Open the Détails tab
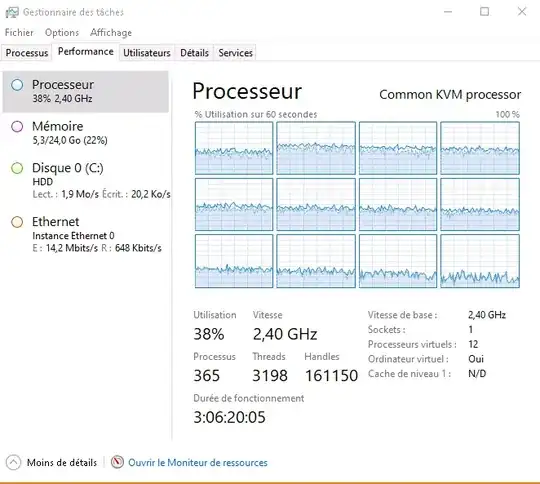Screen dimensions: 540x484 point(194,53)
